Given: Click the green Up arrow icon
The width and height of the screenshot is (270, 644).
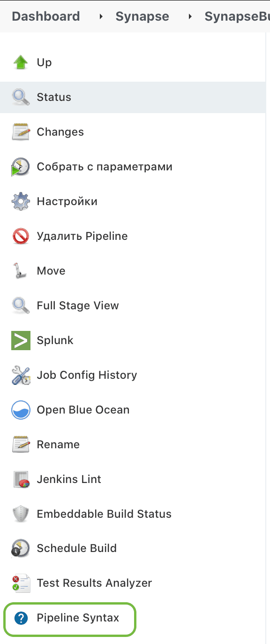Looking at the screenshot, I should click(21, 62).
